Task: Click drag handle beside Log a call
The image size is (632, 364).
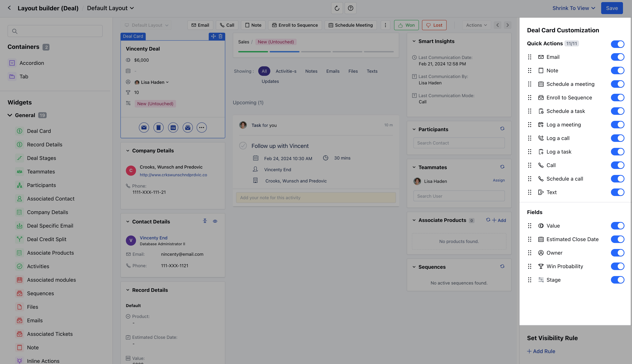Action: pos(529,138)
